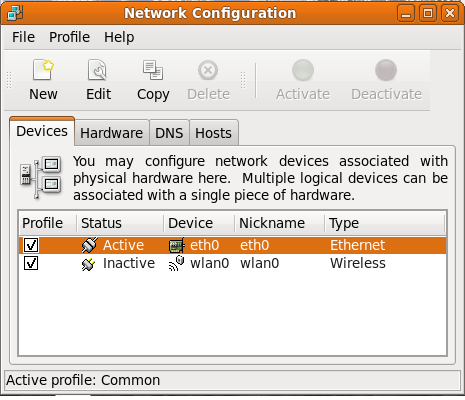Click the greyed-out Delete toolbar icon
Image resolution: width=465 pixels, height=400 pixels.
click(x=208, y=70)
